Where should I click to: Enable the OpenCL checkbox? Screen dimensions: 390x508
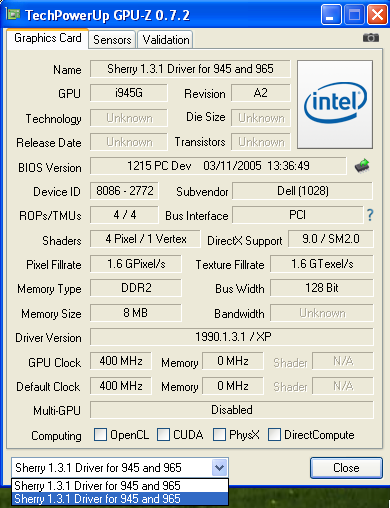[100, 435]
